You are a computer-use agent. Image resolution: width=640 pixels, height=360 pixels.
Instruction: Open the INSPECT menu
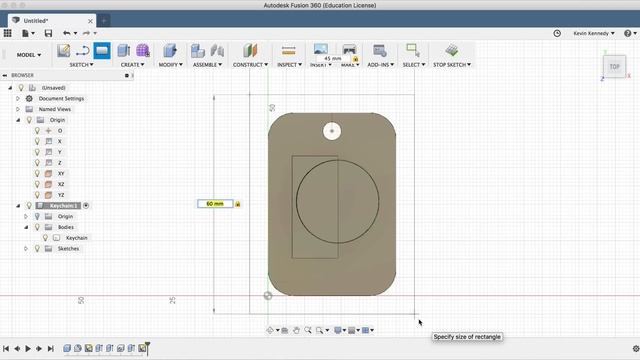pos(289,65)
